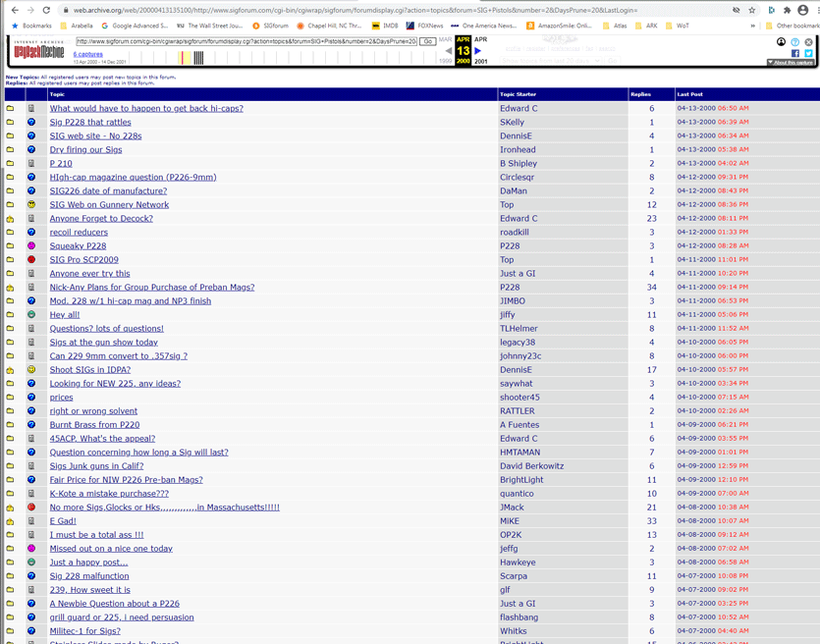Go to next capture with blue arrow
Viewport: 820px width, 644px height.
(x=477, y=51)
